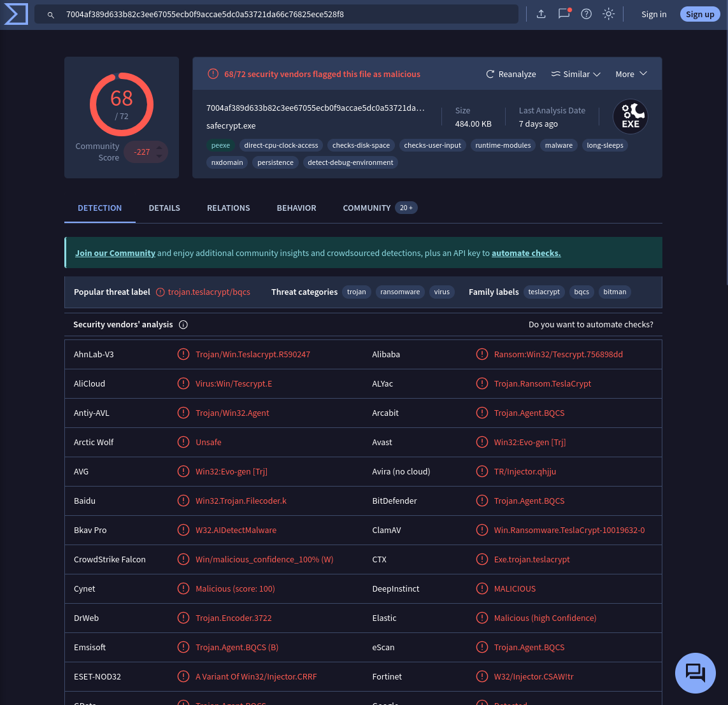The width and height of the screenshot is (728, 705).
Task: Click the bitman family label chip
Action: [615, 292]
